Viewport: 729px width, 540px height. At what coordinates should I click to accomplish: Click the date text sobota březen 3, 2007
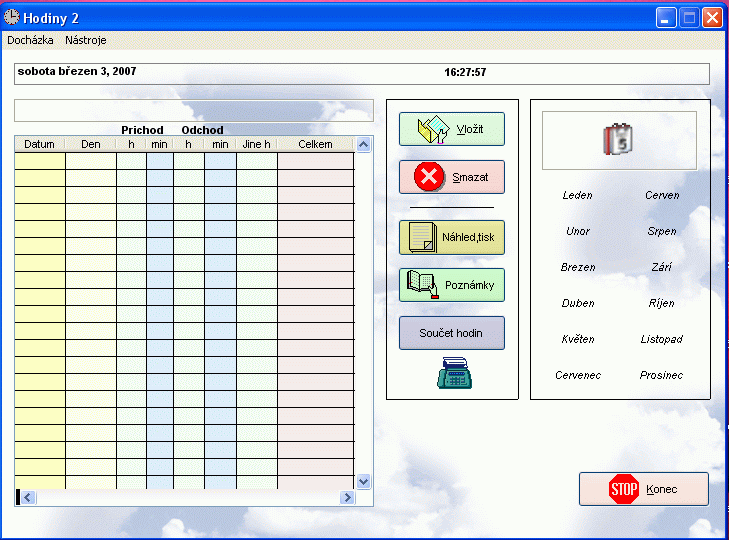pyautogui.click(x=77, y=72)
